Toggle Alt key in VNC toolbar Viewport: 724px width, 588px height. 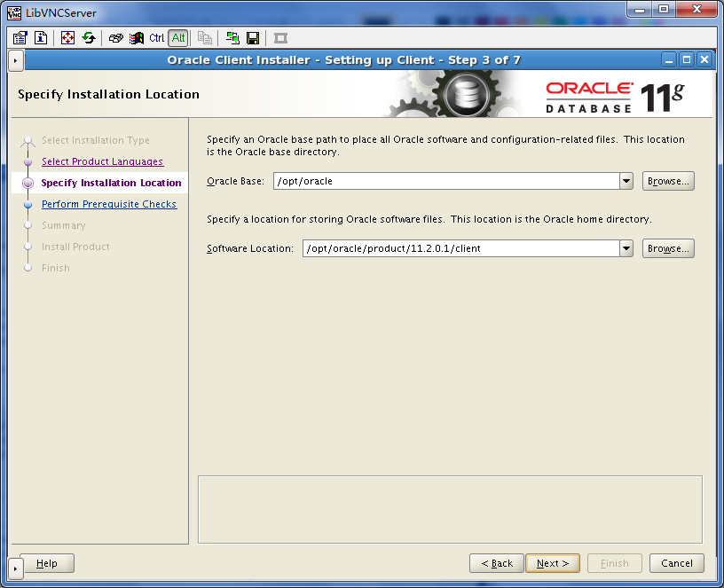178,38
